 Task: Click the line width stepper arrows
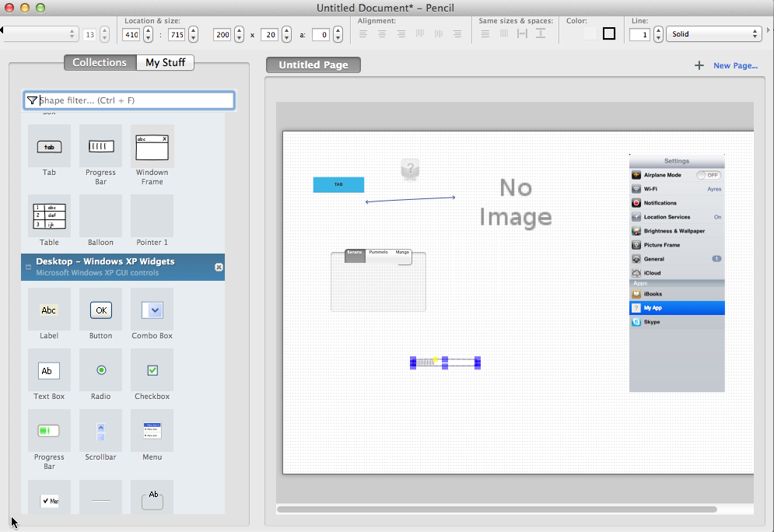658,34
